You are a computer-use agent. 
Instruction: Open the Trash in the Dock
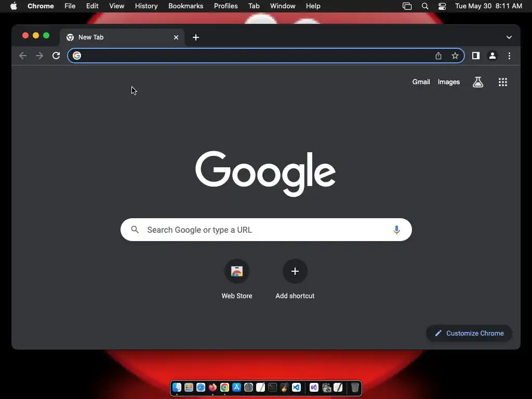tap(354, 388)
